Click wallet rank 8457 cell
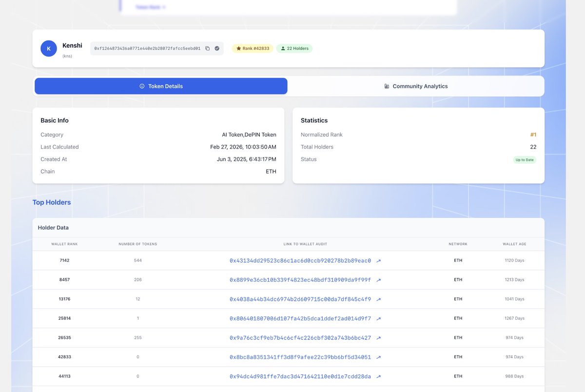This screenshot has width=585, height=392. [x=64, y=280]
